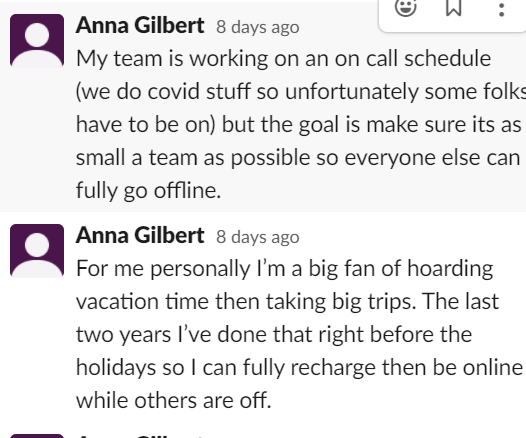Open Anna Gilbert's name on the on-call schedule message
This screenshot has width=526, height=438.
pyautogui.click(x=140, y=25)
